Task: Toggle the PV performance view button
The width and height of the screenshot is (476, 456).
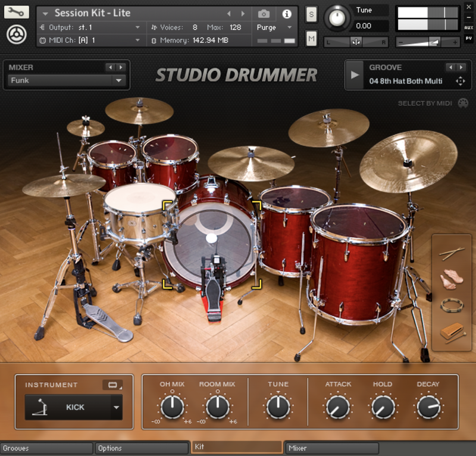Action: click(469, 38)
